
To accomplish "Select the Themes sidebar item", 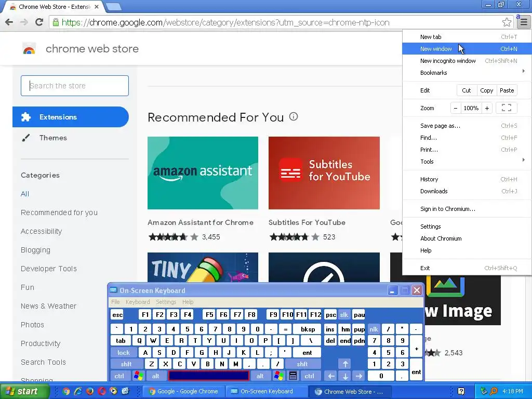I will point(71,138).
